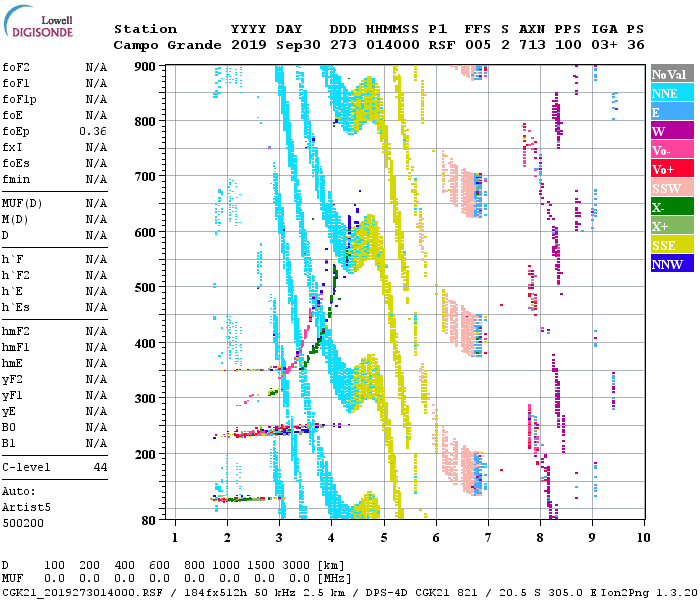700x600 pixels.
Task: Click the 500200 version number
Action: click(23, 523)
